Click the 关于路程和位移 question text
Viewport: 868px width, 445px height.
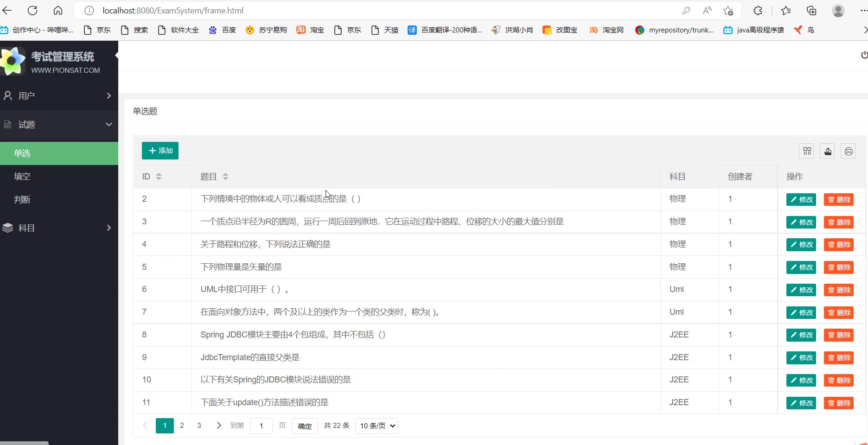click(266, 244)
